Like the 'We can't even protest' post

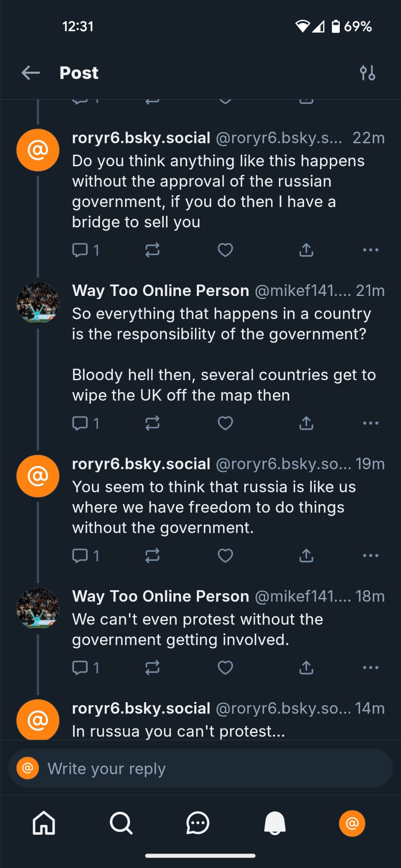(225, 667)
